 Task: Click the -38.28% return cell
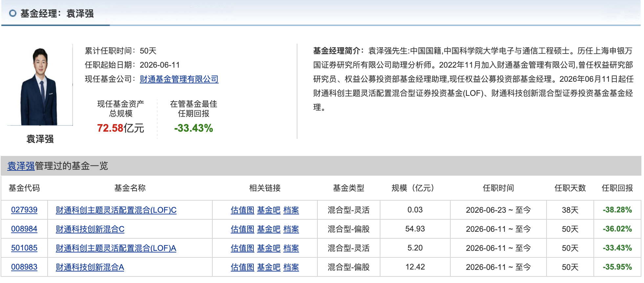click(617, 210)
